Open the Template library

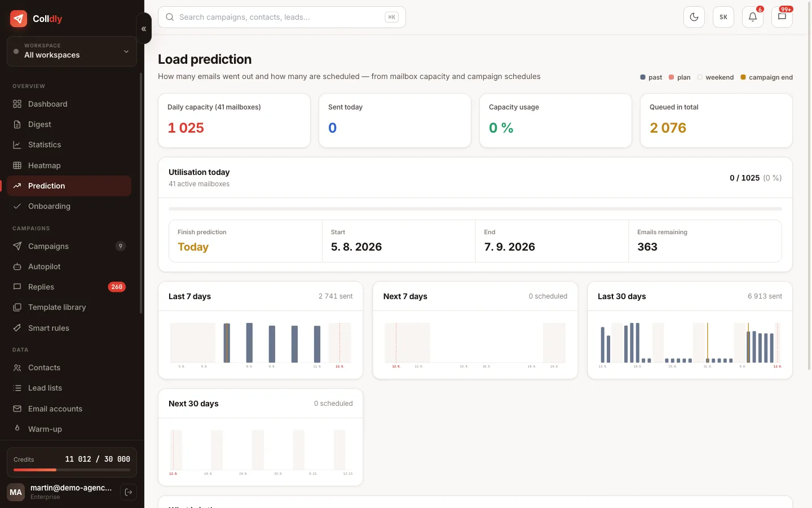pos(69,307)
